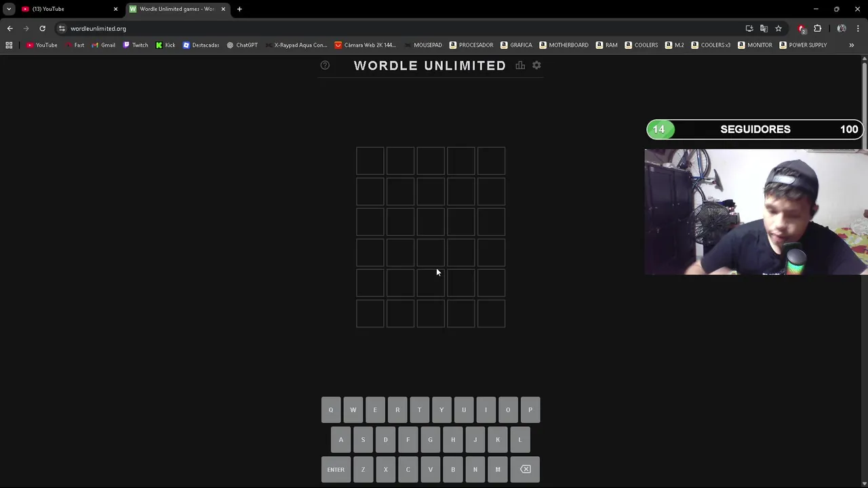Open the Cámara Web 2K 144... bookmark
This screenshot has width=868, height=488.
click(366, 45)
